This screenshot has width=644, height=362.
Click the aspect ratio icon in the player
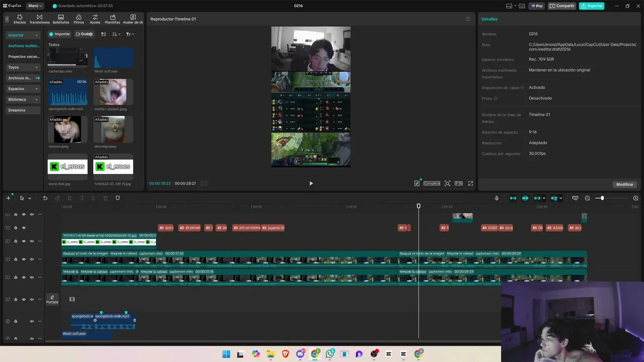(458, 184)
